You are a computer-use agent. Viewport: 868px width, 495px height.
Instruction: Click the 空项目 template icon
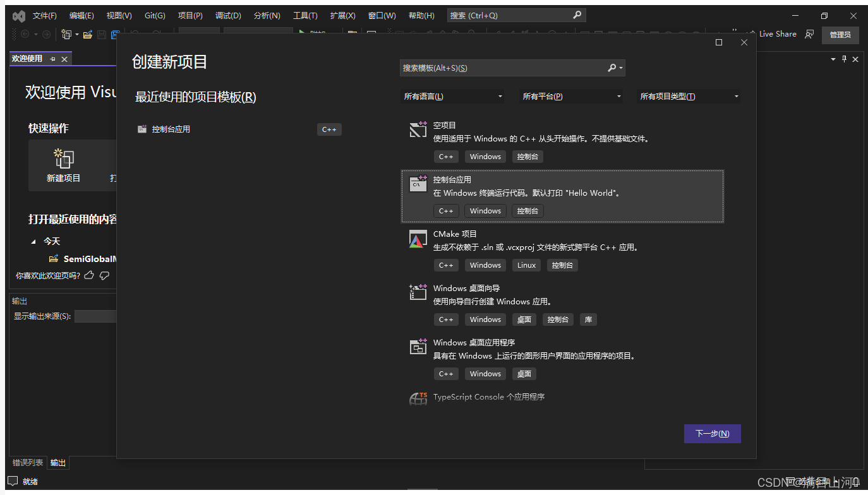coord(418,129)
